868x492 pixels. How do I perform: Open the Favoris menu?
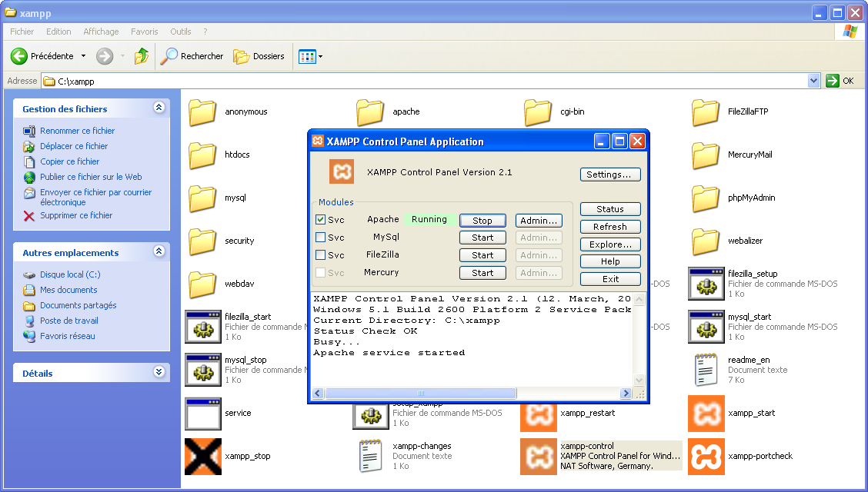click(x=144, y=32)
